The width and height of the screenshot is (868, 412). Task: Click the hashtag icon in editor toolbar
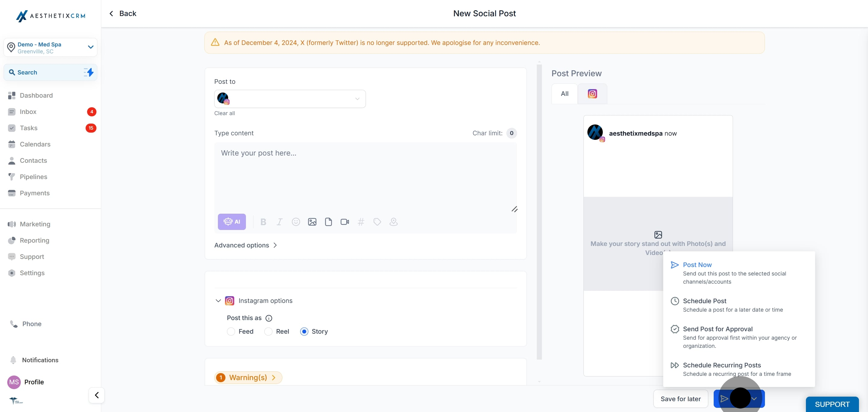coord(361,222)
